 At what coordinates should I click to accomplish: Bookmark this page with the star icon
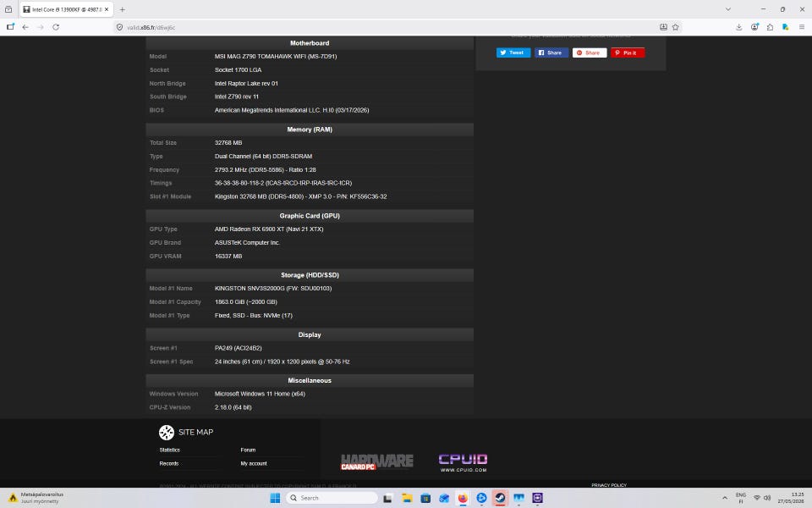[x=675, y=27]
